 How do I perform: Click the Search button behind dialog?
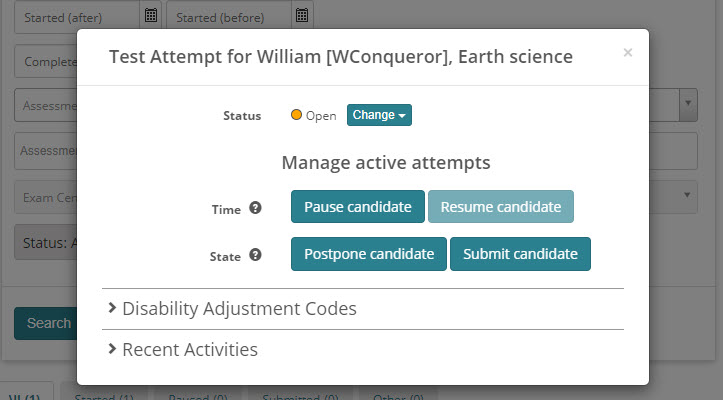click(x=47, y=323)
